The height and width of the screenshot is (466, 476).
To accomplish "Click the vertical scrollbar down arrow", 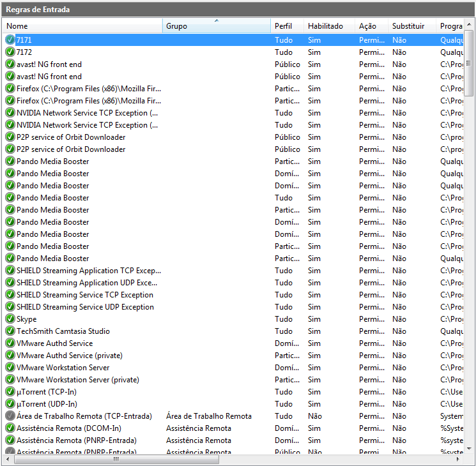I will click(469, 449).
